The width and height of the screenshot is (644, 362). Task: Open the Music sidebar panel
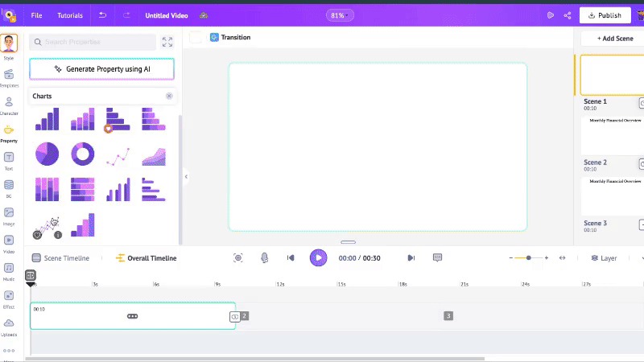(x=9, y=272)
